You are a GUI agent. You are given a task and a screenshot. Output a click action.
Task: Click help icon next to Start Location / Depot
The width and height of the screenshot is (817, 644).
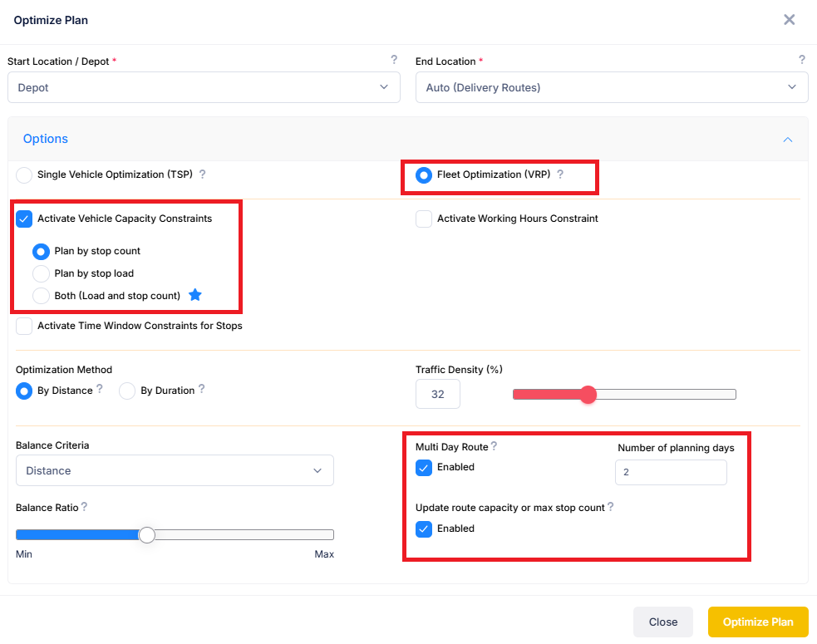pyautogui.click(x=394, y=60)
